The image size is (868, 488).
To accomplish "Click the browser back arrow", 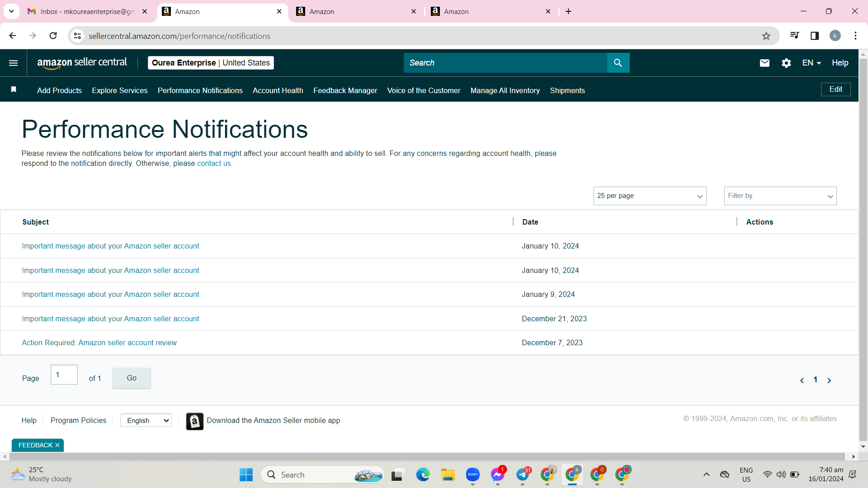I will pos(13,36).
